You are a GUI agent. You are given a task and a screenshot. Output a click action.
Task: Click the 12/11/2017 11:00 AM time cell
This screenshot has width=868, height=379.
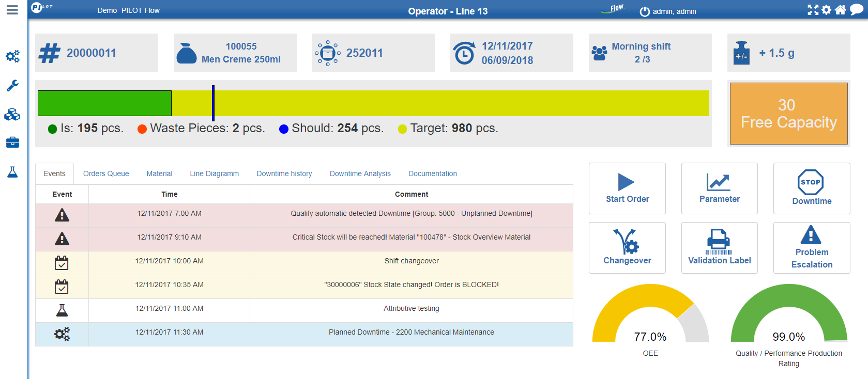coord(170,308)
